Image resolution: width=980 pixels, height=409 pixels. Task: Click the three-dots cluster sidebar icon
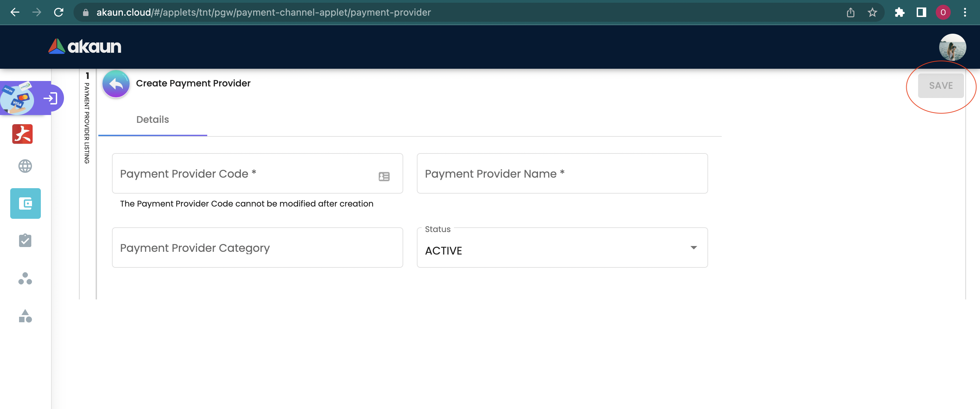(25, 278)
